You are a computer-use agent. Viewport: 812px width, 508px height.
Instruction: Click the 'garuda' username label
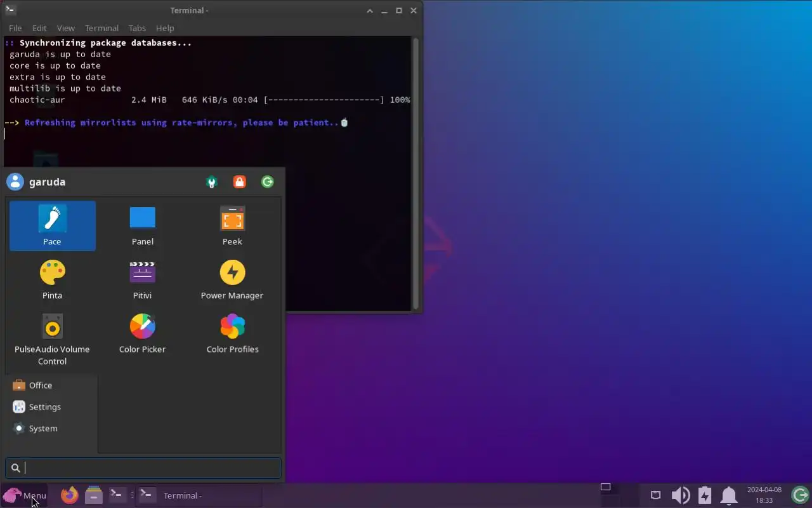pos(47,182)
